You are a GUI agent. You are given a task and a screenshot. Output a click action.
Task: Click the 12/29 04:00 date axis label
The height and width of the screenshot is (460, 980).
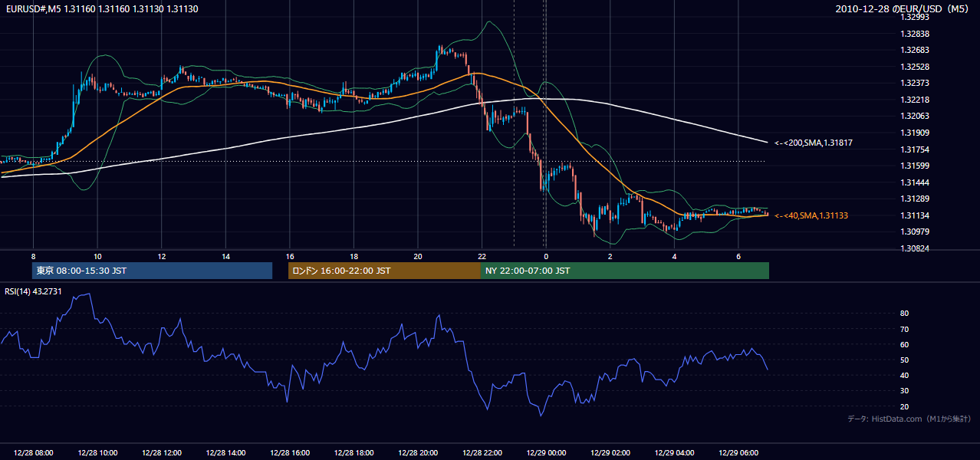pyautogui.click(x=674, y=453)
